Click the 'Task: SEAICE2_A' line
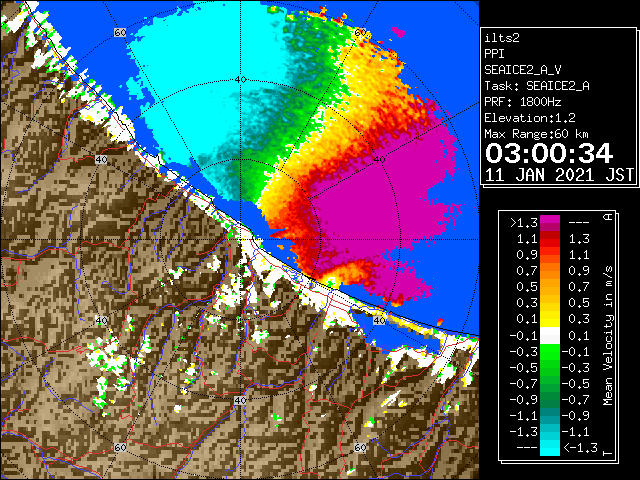Screen dimensions: 640x480 (537, 86)
